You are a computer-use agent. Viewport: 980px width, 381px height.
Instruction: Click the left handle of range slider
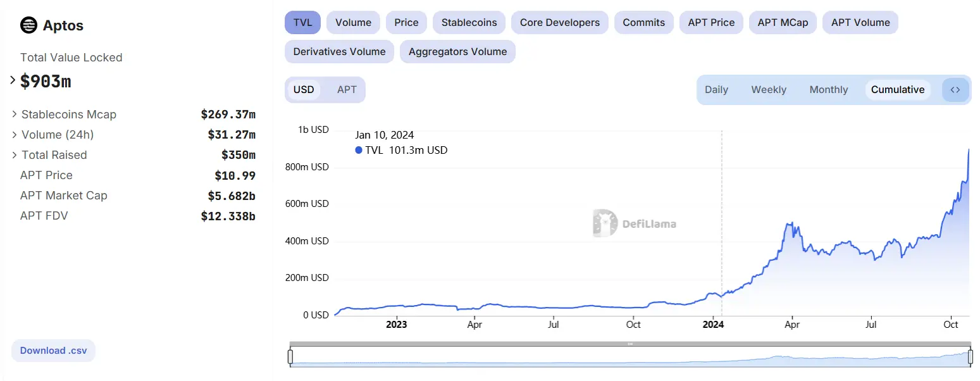click(x=290, y=357)
